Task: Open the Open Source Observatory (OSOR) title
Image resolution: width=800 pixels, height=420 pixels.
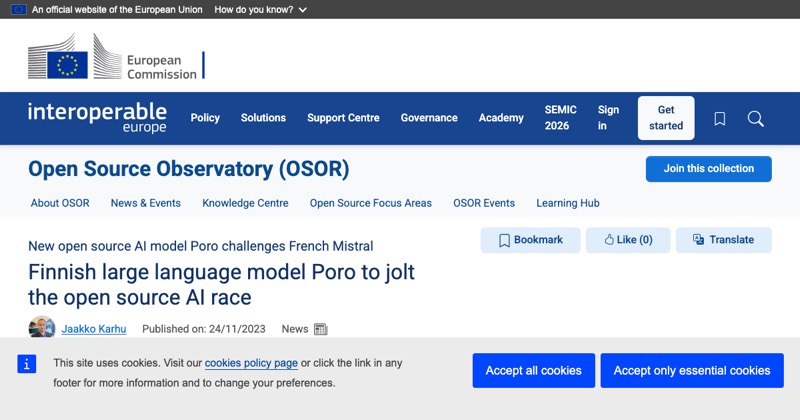Action: [x=189, y=169]
